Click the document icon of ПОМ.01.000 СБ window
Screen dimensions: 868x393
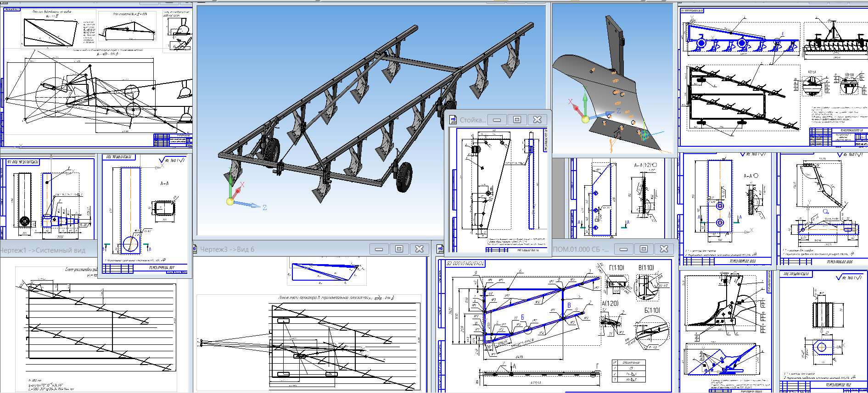tap(440, 249)
